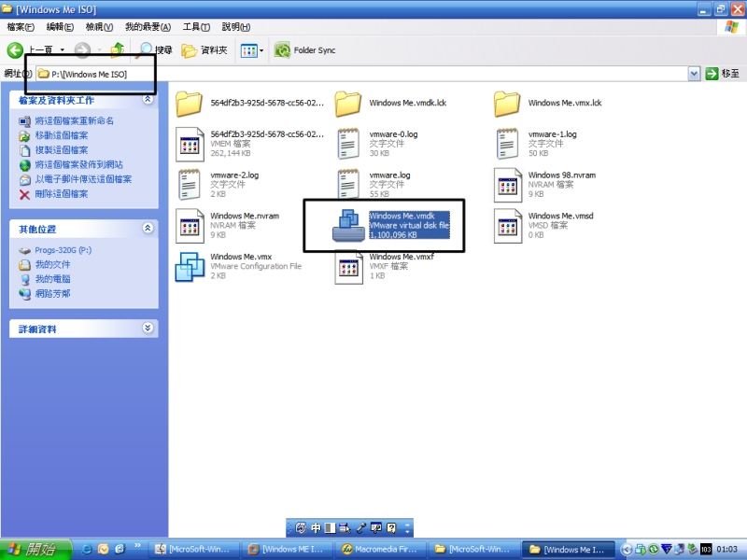Click 刪除這個檔案 delete link
The width and height of the screenshot is (747, 560).
pyautogui.click(x=62, y=194)
